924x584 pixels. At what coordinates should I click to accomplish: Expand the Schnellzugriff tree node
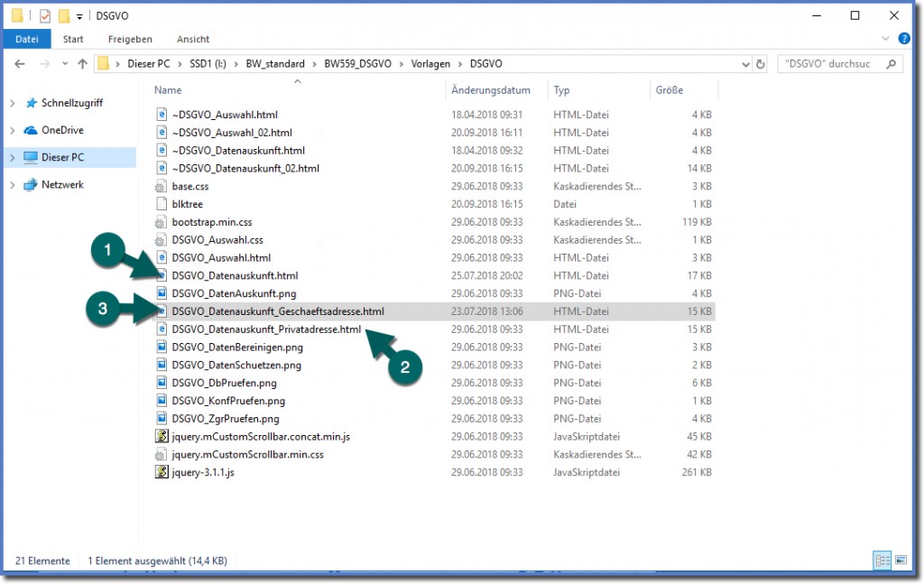tap(12, 104)
